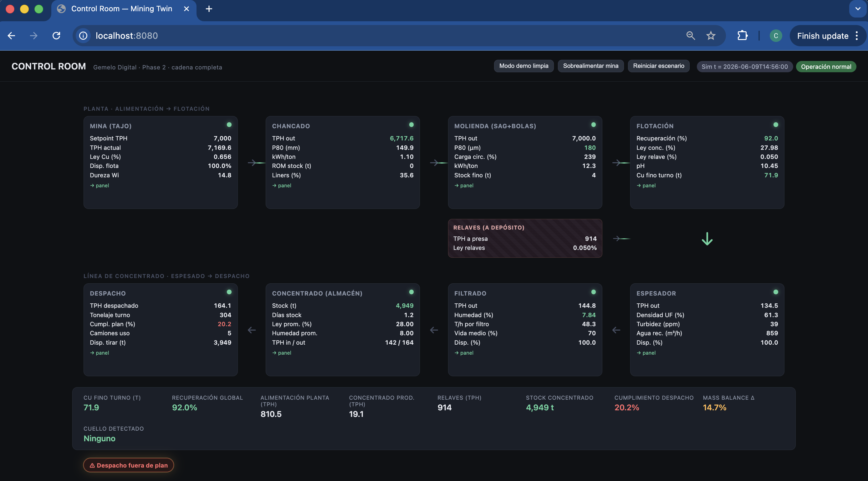
Task: Click the browser back arrow
Action: 12,36
